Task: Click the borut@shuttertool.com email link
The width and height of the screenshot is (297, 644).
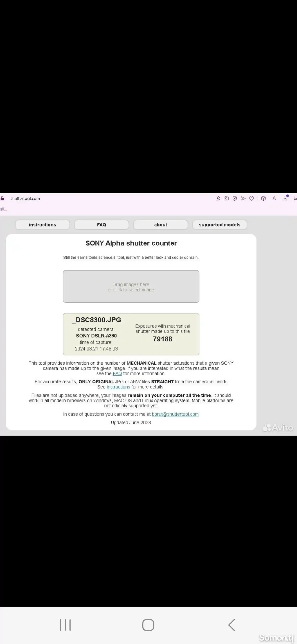Action: (x=175, y=414)
